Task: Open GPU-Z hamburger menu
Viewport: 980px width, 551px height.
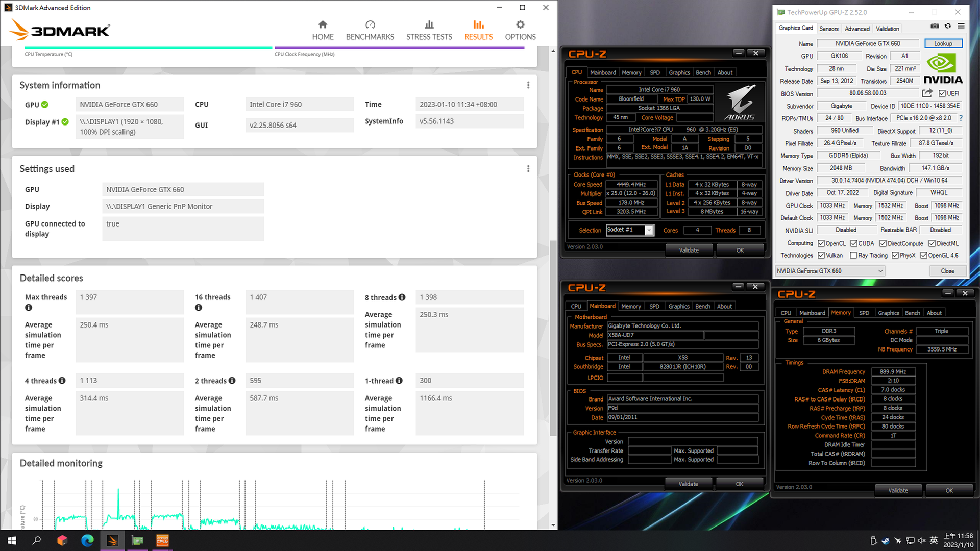Action: click(x=961, y=27)
